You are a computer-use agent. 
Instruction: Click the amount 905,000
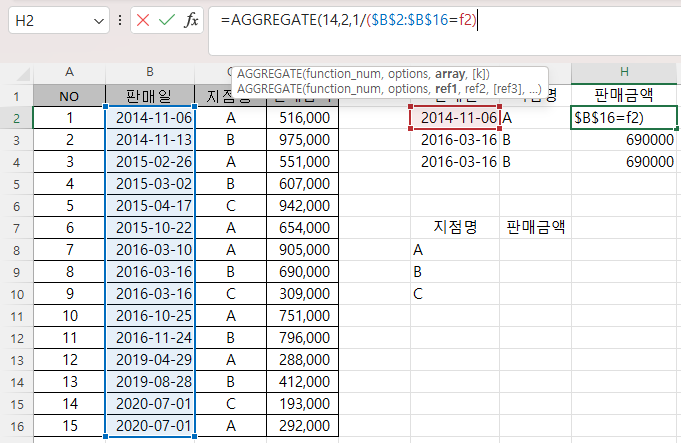pyautogui.click(x=302, y=250)
